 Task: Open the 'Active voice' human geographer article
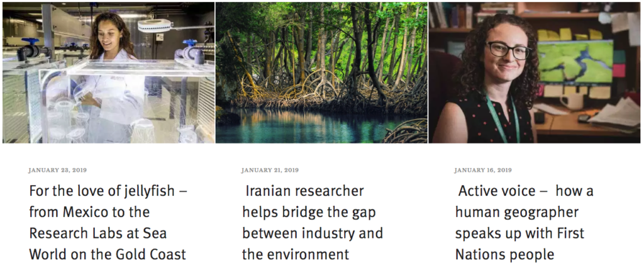tap(525, 223)
